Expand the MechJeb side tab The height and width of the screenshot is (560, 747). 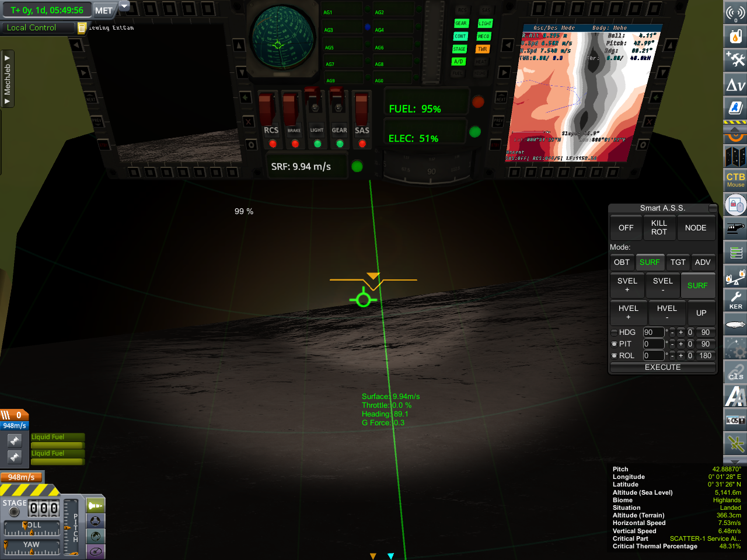point(7,79)
